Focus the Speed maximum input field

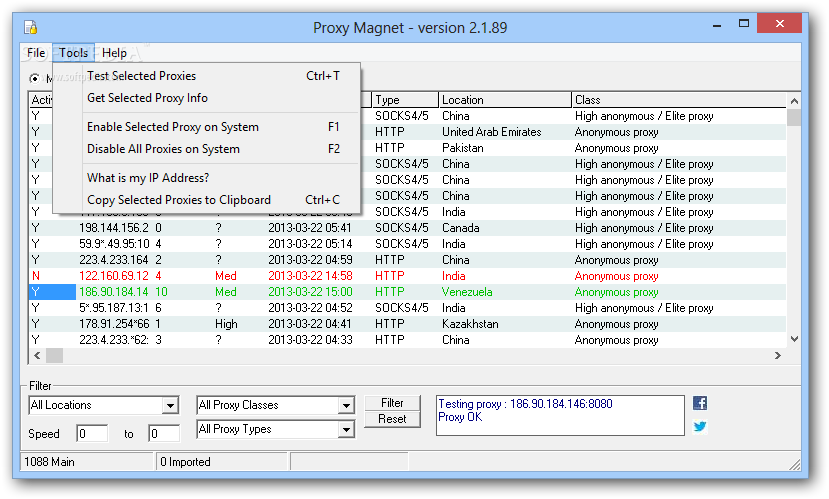click(164, 433)
